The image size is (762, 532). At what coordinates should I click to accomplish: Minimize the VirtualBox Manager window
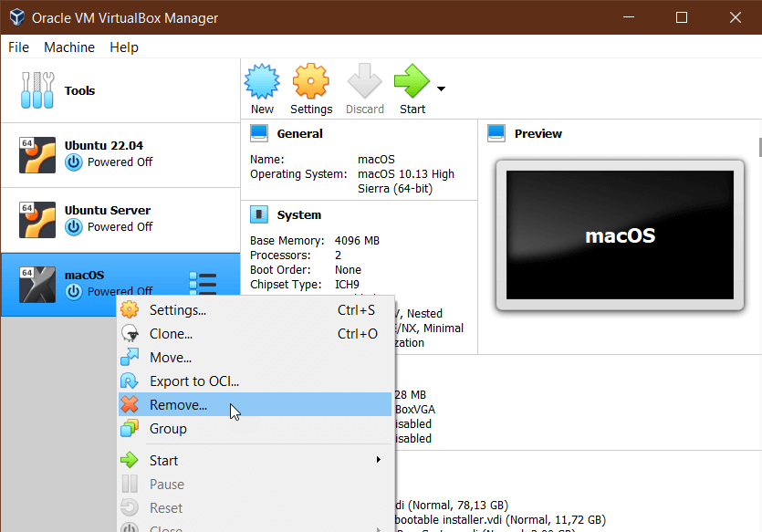[629, 17]
